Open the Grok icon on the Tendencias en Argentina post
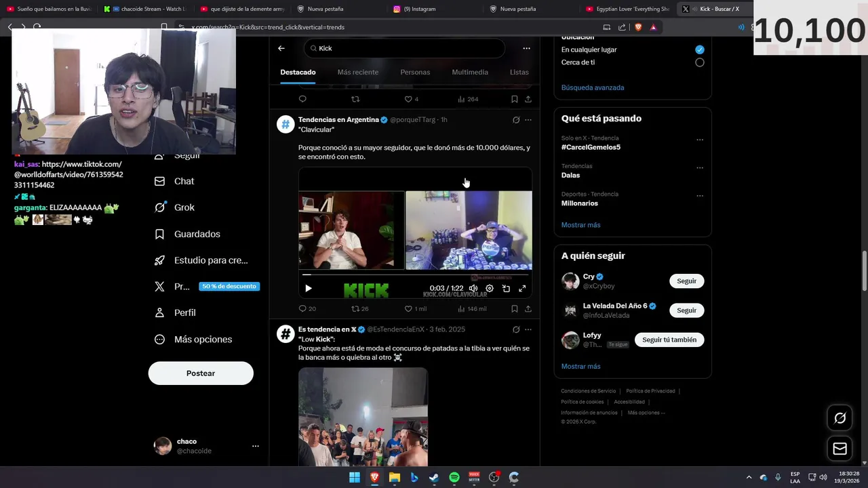This screenshot has width=868, height=488. (x=516, y=120)
